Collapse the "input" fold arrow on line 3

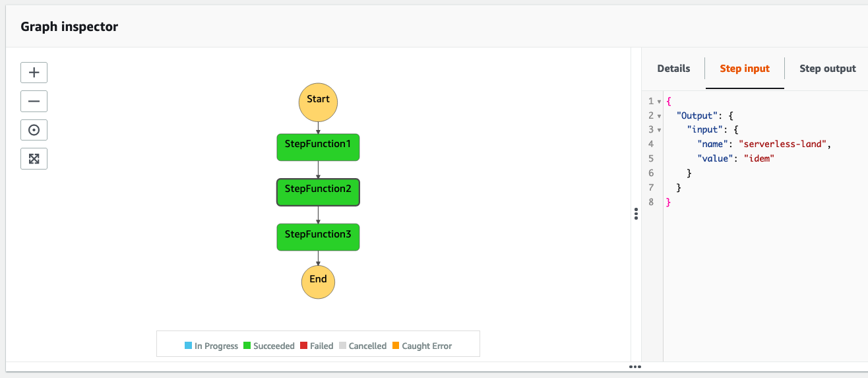659,130
